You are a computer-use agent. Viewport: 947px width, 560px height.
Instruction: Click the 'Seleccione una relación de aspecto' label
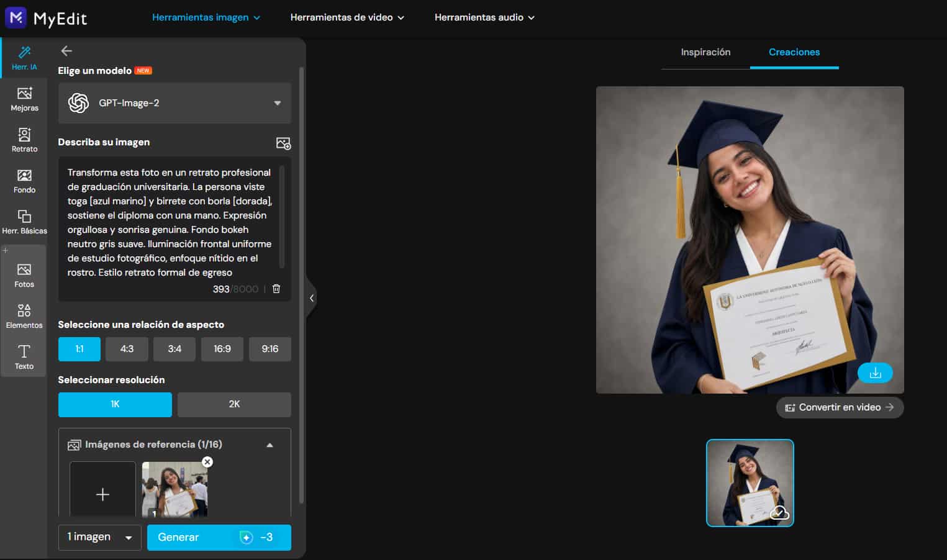tap(141, 325)
